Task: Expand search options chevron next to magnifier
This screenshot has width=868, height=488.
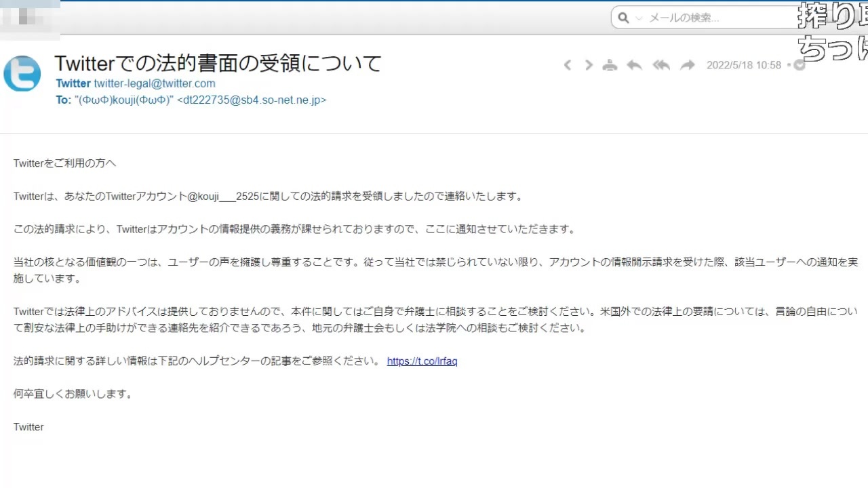Action: (x=638, y=18)
